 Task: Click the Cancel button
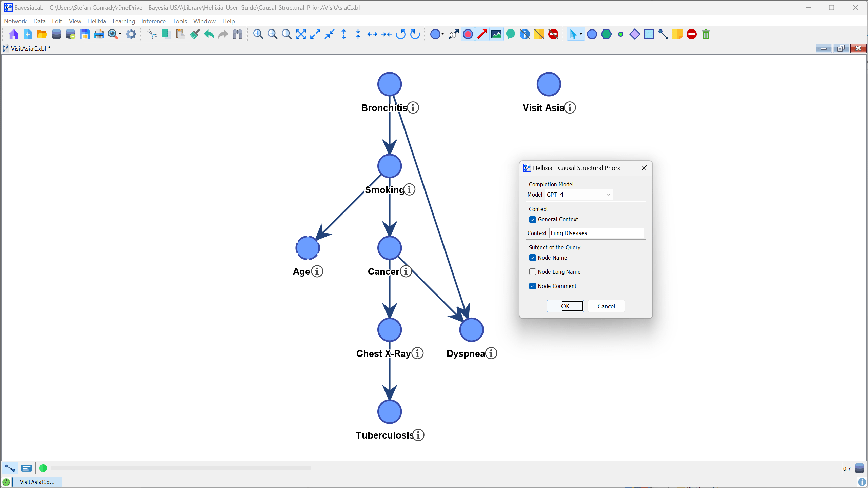click(x=606, y=306)
